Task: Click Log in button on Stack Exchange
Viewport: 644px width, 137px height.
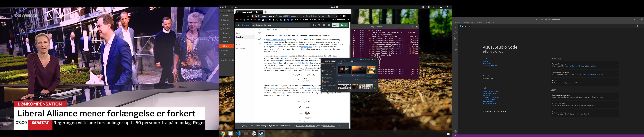Action: coord(335,25)
